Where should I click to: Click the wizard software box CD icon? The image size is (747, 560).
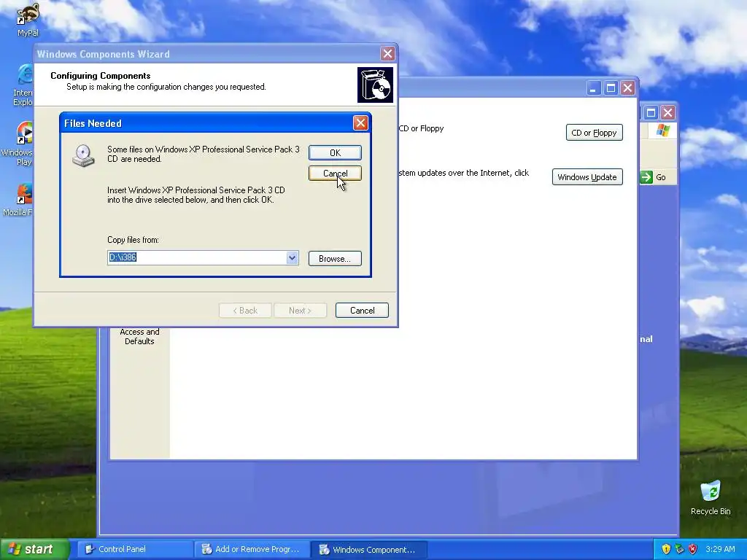tap(376, 85)
